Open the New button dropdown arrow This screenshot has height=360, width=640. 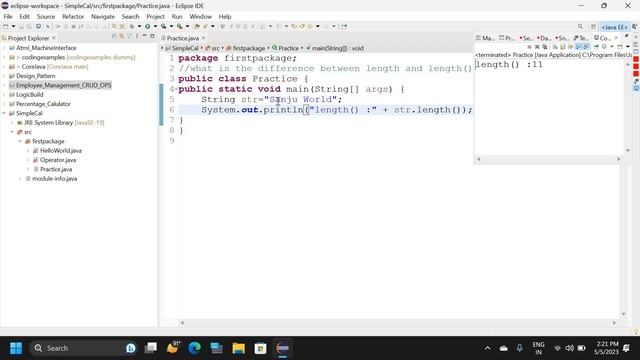pyautogui.click(x=13, y=26)
